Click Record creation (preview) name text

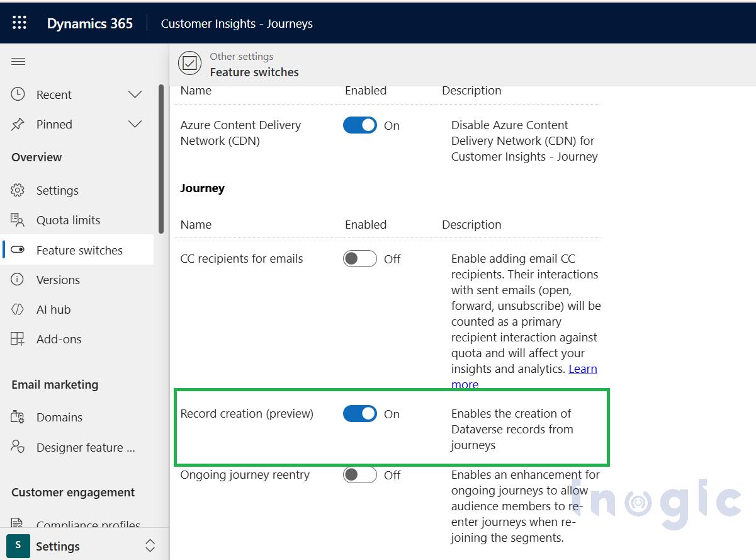pyautogui.click(x=247, y=414)
